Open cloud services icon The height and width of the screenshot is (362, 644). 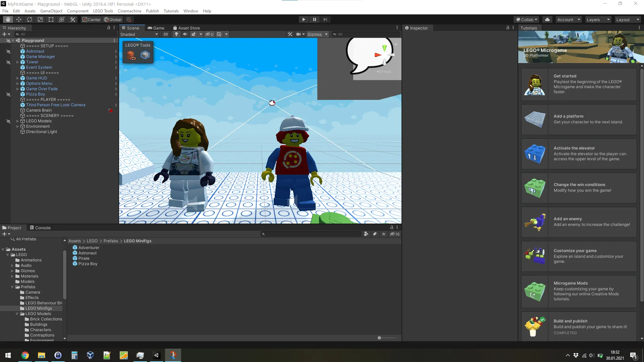[x=547, y=19]
